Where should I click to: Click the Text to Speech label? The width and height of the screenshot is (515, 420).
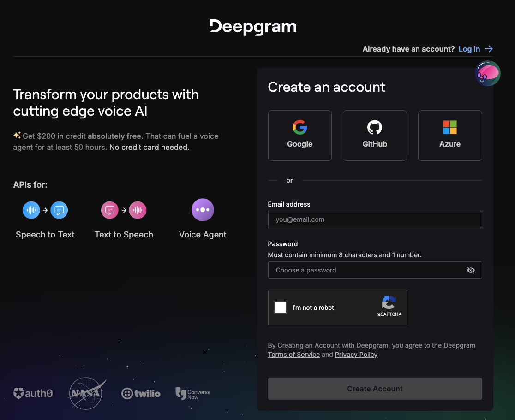pyautogui.click(x=124, y=235)
